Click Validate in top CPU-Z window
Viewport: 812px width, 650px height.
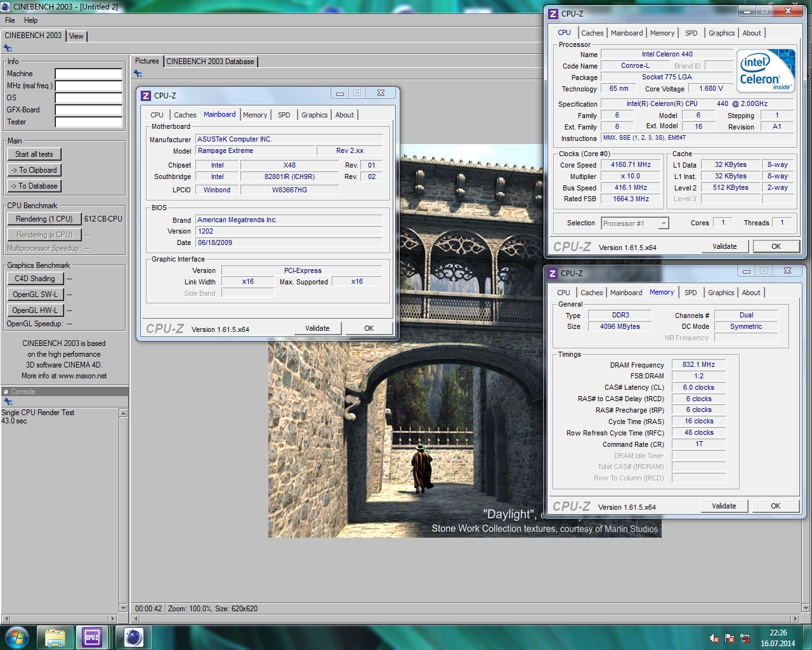click(x=725, y=246)
